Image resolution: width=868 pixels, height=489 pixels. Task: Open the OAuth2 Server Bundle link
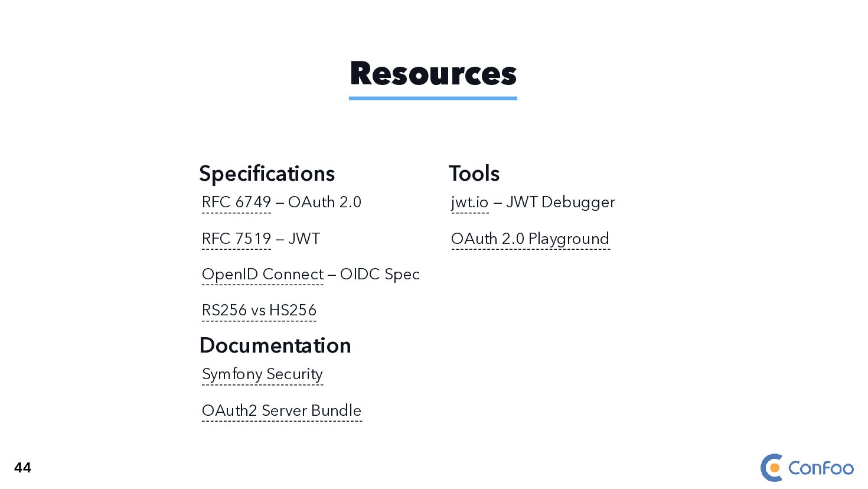point(281,411)
